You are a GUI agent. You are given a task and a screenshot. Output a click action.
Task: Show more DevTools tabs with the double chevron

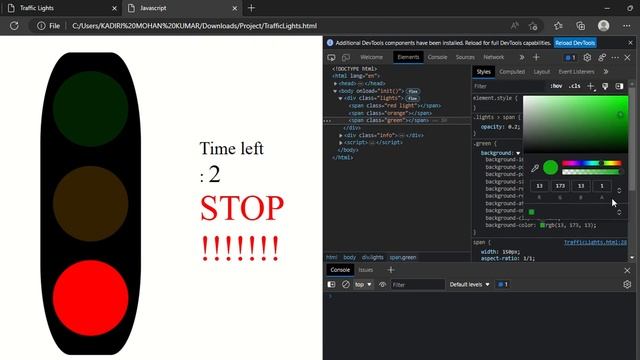click(x=522, y=58)
